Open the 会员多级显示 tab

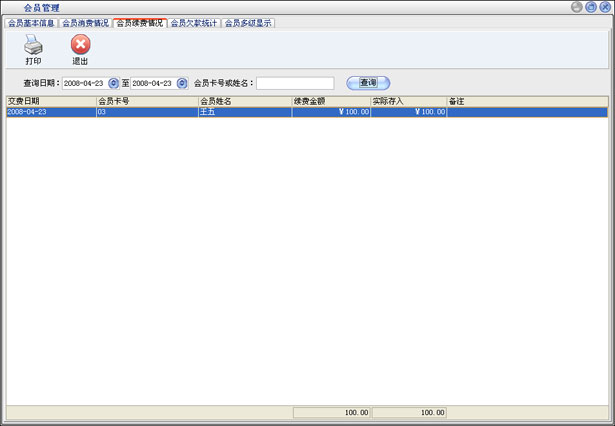coord(247,22)
